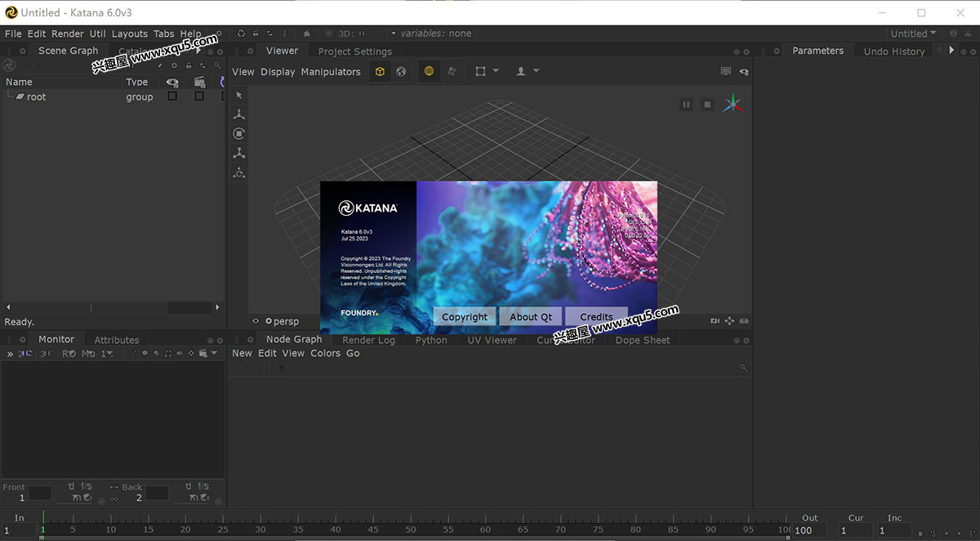This screenshot has width=980, height=541.
Task: Open the Render menu
Action: tap(68, 34)
